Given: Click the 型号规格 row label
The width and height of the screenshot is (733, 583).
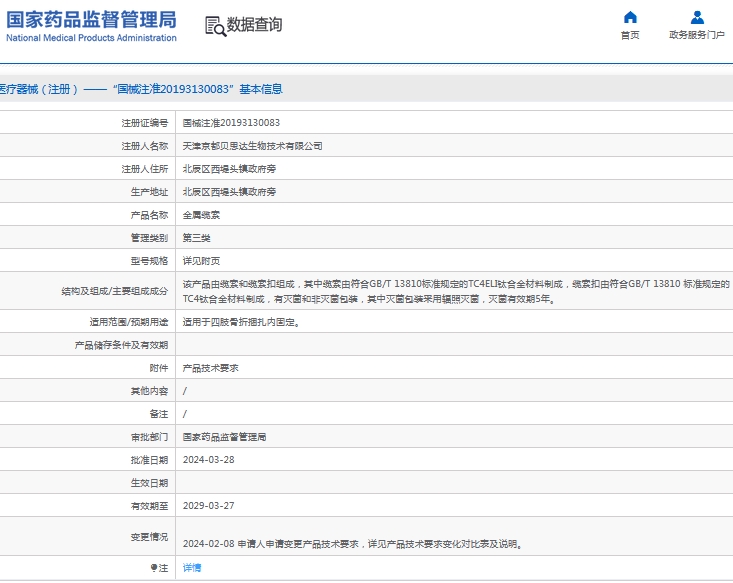Looking at the screenshot, I should coord(149,261).
